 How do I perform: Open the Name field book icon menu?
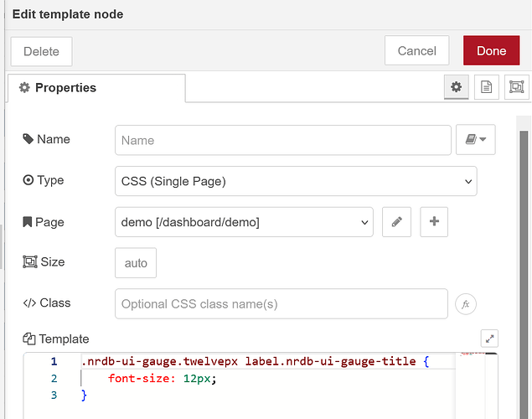475,140
